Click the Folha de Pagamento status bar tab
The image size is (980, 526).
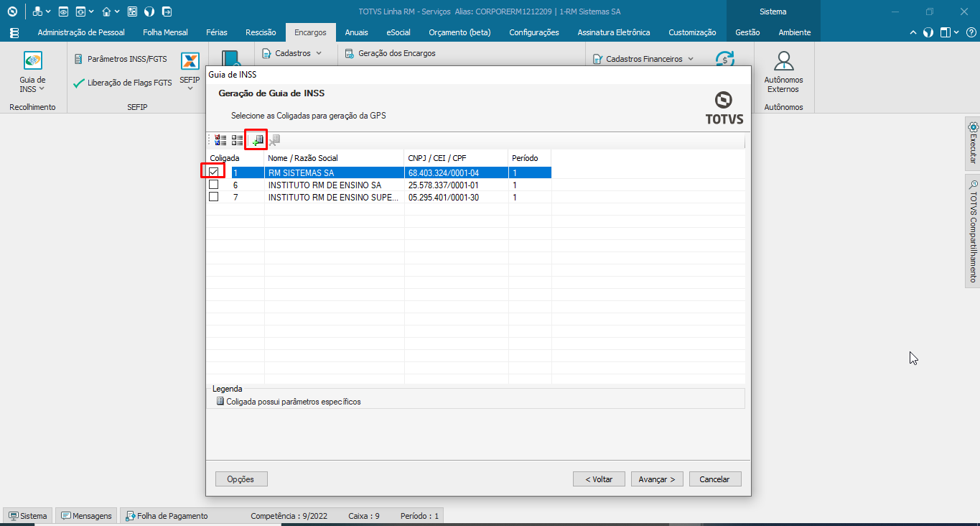coord(167,516)
